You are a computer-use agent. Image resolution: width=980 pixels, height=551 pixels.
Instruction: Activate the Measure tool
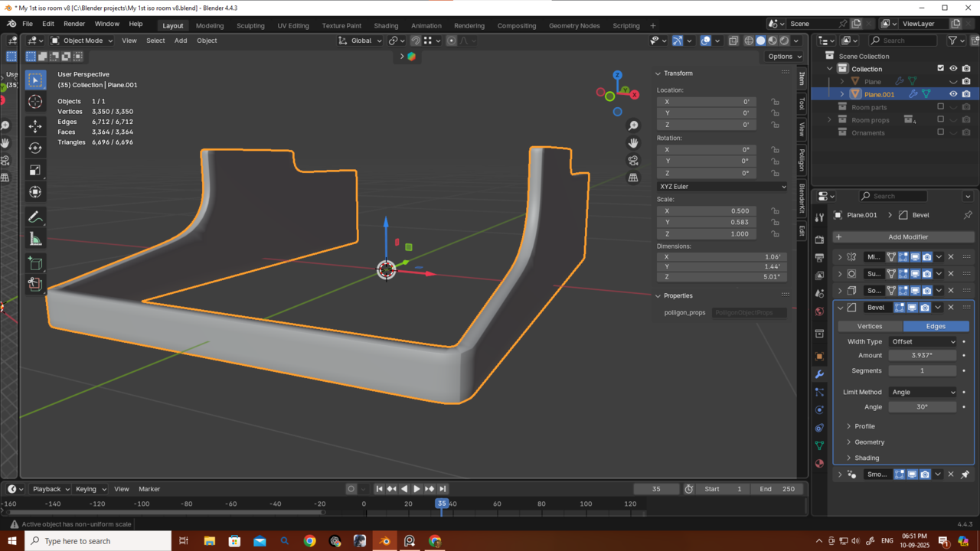[35, 240]
